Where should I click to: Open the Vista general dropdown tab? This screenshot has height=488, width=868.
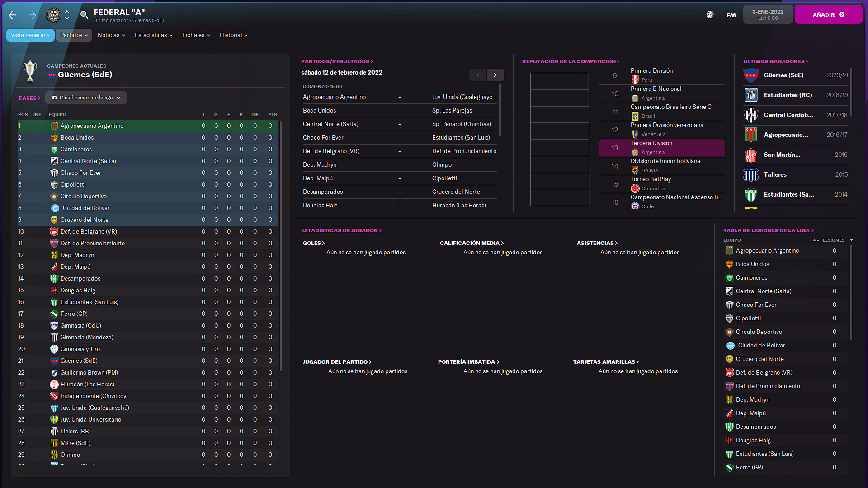point(30,35)
